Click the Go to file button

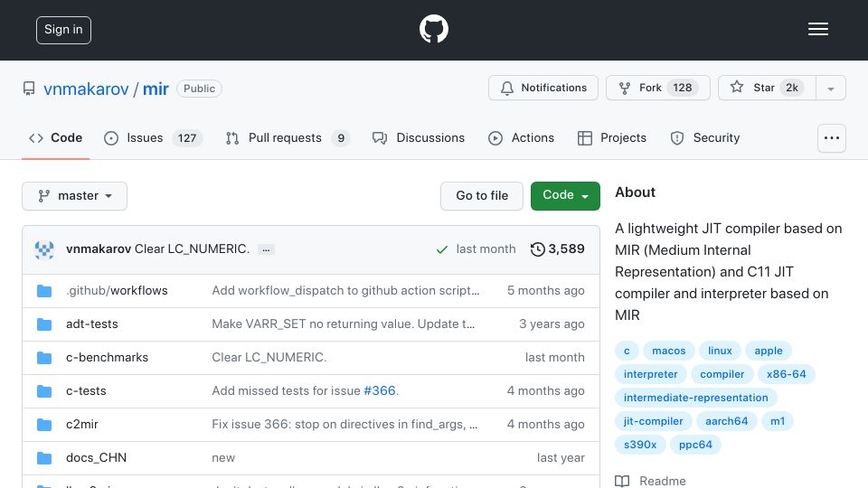pyautogui.click(x=482, y=196)
